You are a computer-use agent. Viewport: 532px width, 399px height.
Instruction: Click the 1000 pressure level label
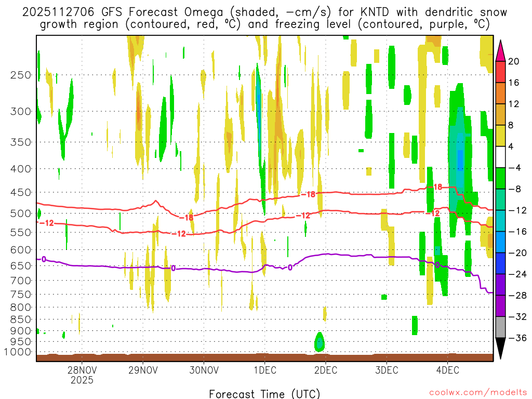[18, 352]
